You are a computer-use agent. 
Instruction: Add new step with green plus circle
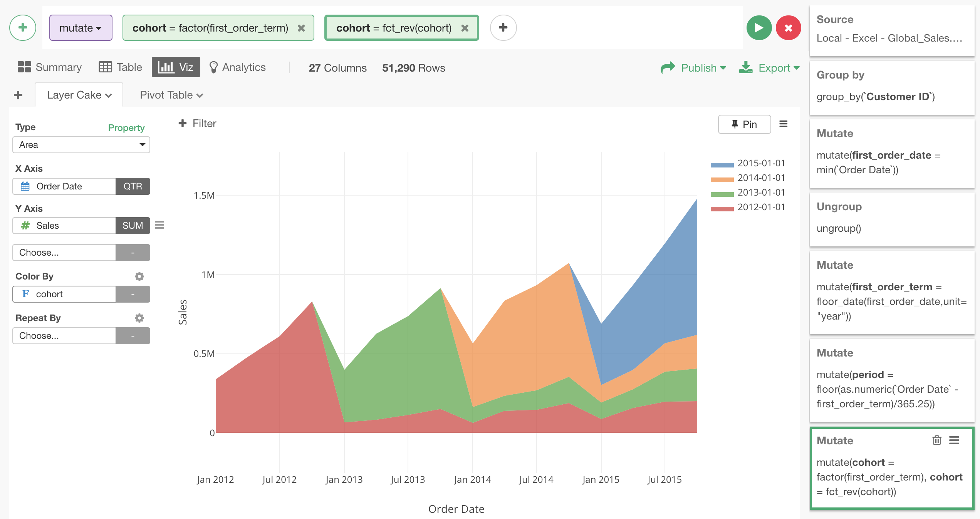23,28
